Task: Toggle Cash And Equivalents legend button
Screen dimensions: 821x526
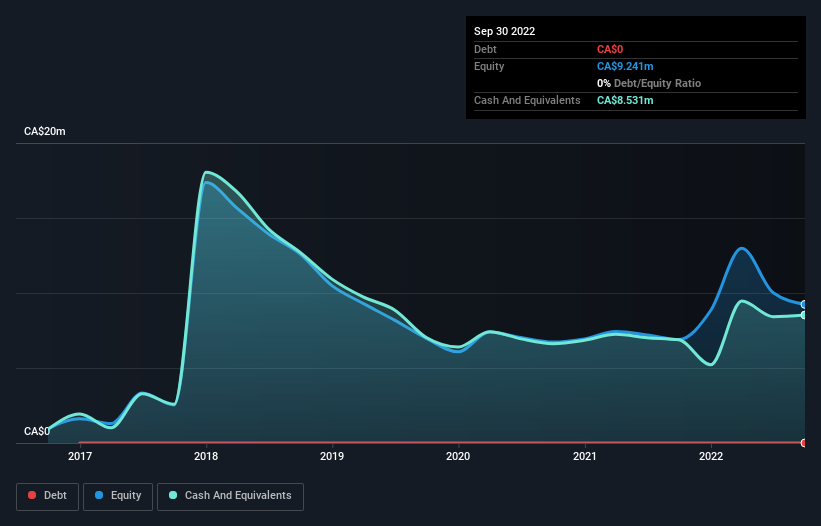Action: click(x=230, y=496)
